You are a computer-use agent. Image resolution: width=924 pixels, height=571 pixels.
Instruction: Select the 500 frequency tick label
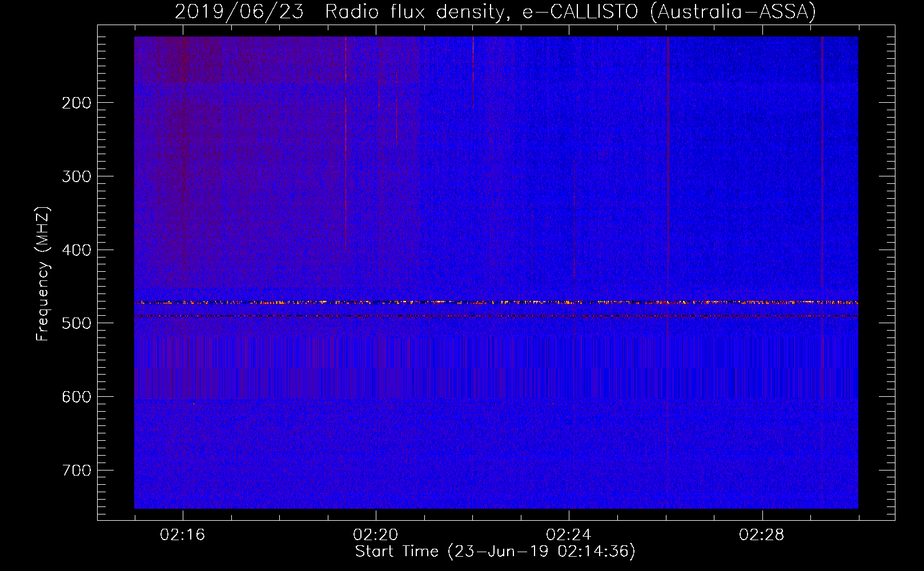[x=76, y=323]
